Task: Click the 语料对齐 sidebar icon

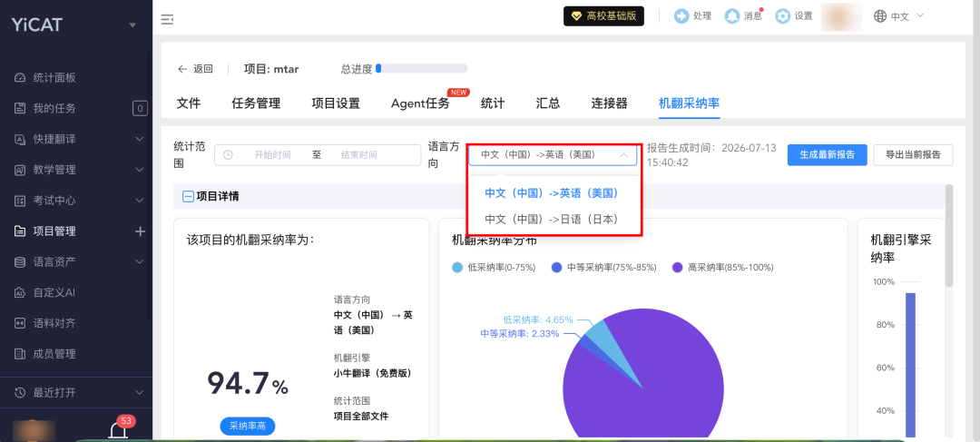Action: (x=20, y=323)
